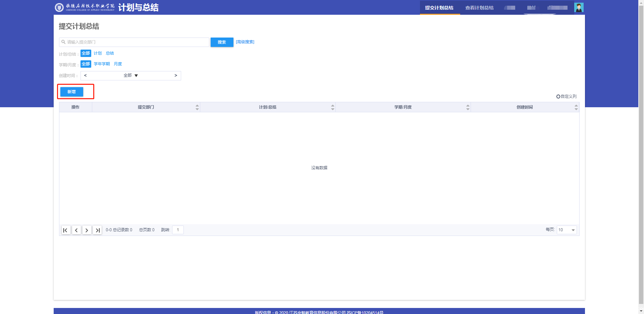
Task: Jump to last page of results
Action: 97,230
